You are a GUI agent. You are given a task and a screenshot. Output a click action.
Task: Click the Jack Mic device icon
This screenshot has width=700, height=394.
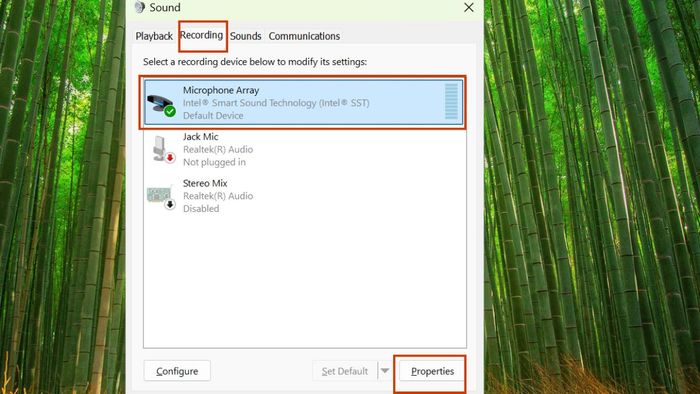[x=163, y=150]
